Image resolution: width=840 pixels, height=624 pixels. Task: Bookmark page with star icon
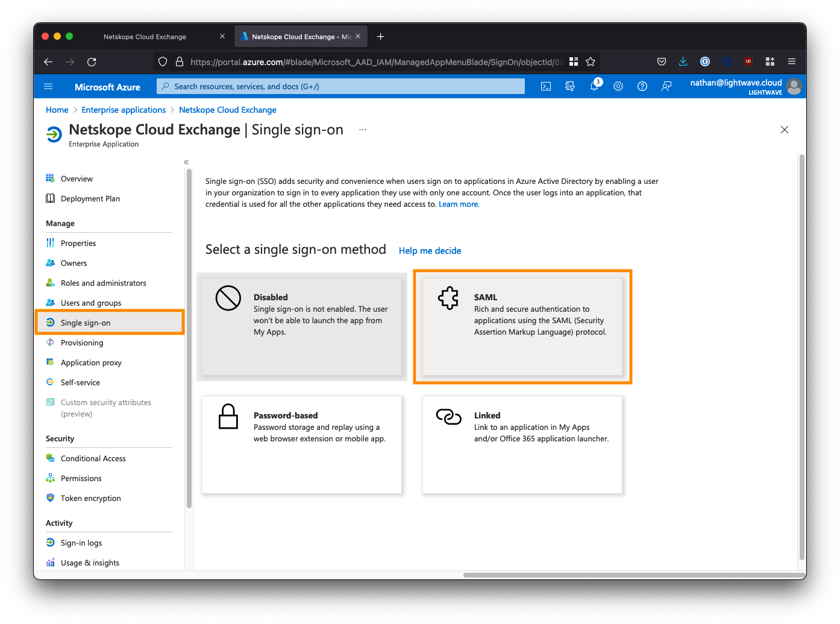tap(591, 61)
